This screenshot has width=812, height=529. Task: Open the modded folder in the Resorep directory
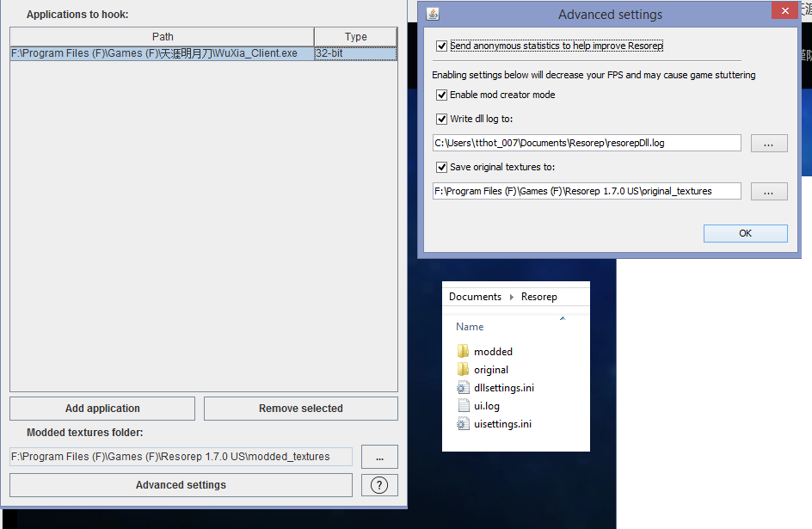pos(493,351)
